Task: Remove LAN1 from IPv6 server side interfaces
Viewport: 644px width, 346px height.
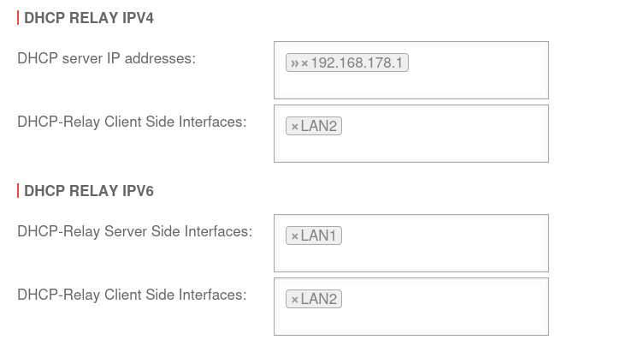Action: pyautogui.click(x=294, y=236)
